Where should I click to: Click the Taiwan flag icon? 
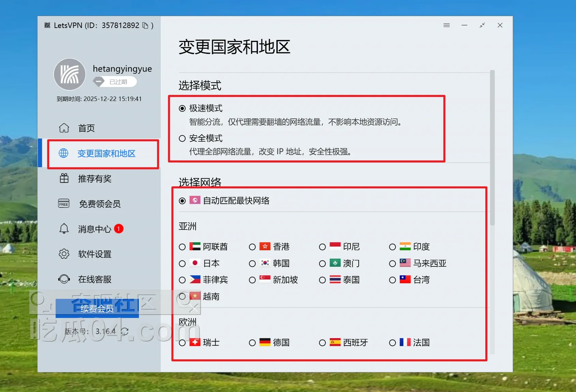point(405,279)
